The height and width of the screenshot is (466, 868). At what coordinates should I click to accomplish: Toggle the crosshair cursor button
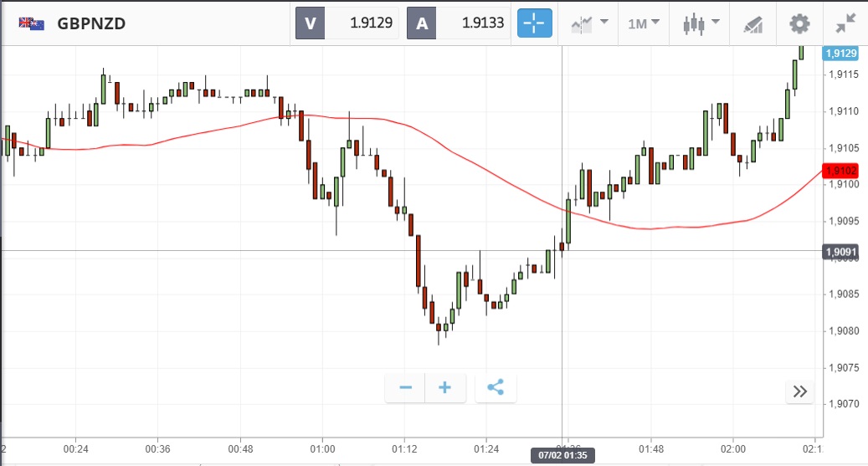[x=535, y=23]
